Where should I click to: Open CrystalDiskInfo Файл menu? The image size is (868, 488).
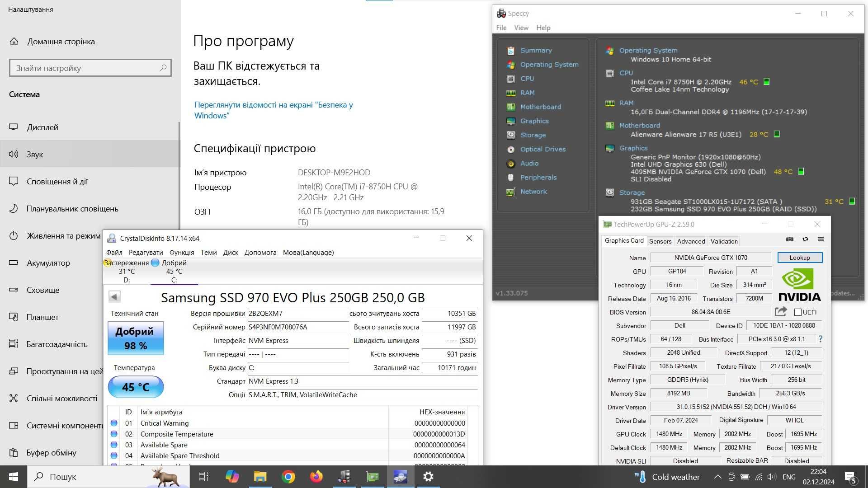click(x=114, y=253)
